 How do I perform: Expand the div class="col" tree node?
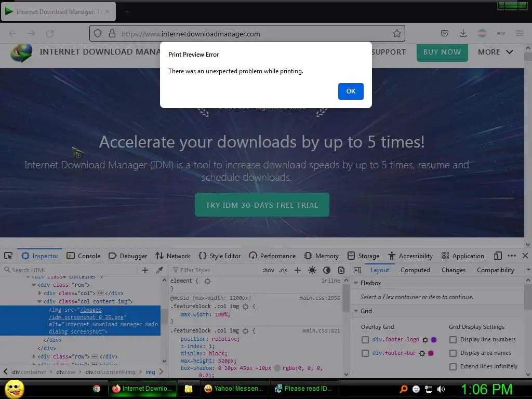coord(39,293)
